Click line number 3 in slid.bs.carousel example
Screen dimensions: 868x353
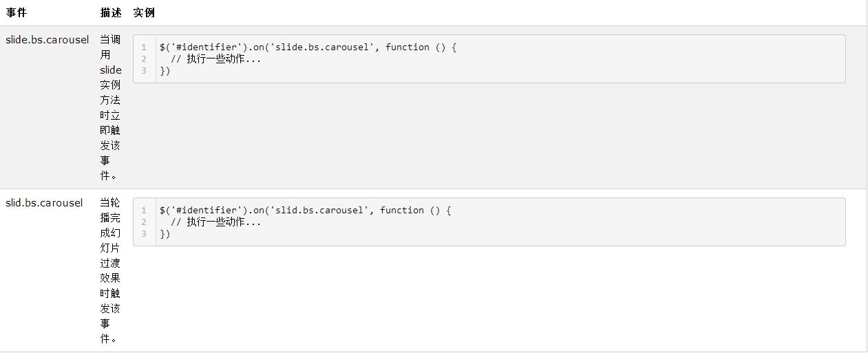click(x=144, y=234)
